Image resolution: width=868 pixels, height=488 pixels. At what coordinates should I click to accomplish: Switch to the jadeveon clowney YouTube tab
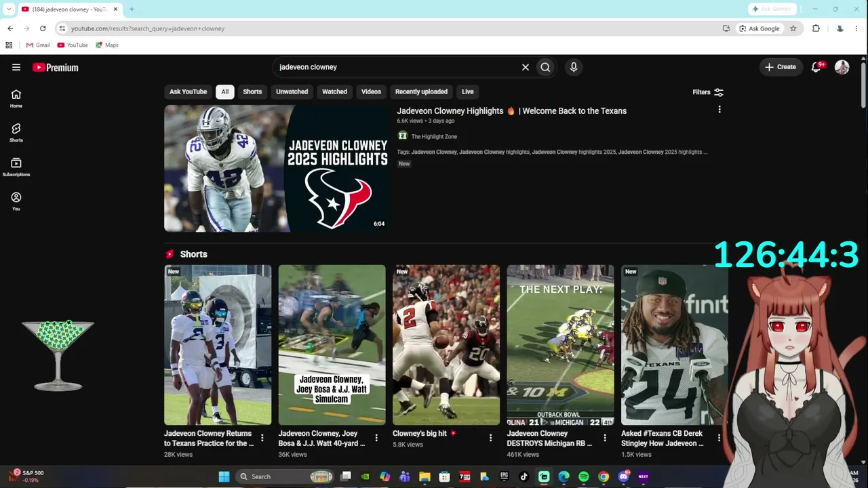(69, 9)
